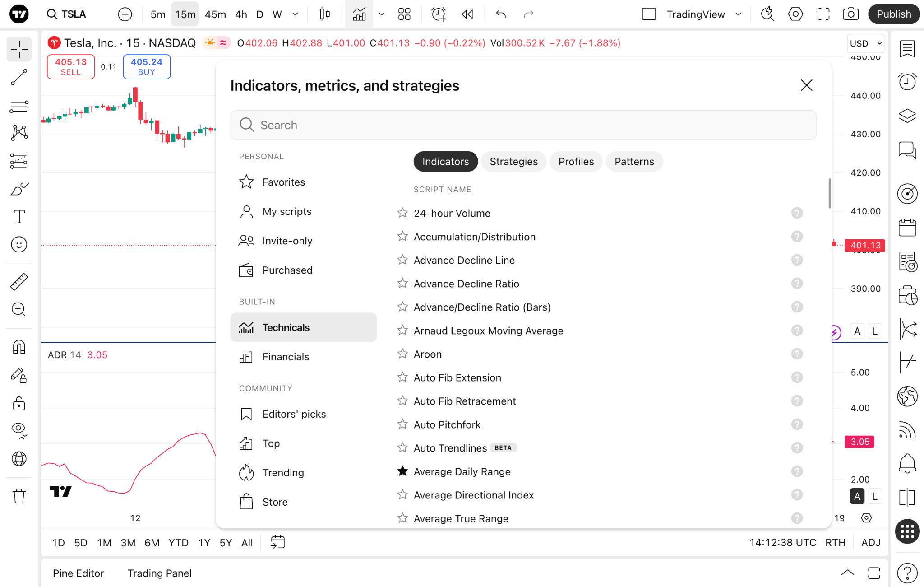Open the timeframe intervals dropdown chevron

pos(295,14)
